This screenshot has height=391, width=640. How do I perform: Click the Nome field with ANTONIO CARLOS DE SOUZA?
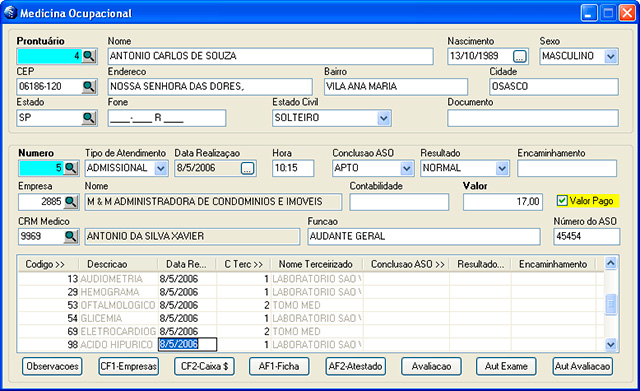pyautogui.click(x=271, y=56)
